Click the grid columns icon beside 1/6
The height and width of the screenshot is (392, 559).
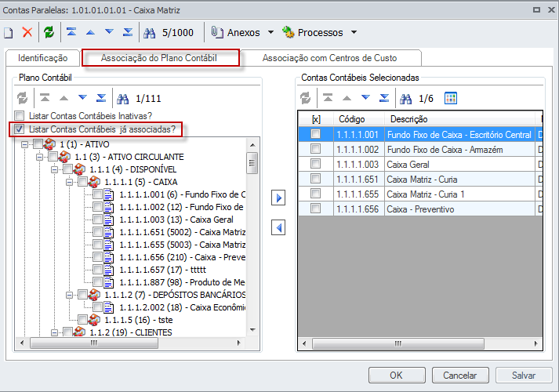tap(451, 98)
